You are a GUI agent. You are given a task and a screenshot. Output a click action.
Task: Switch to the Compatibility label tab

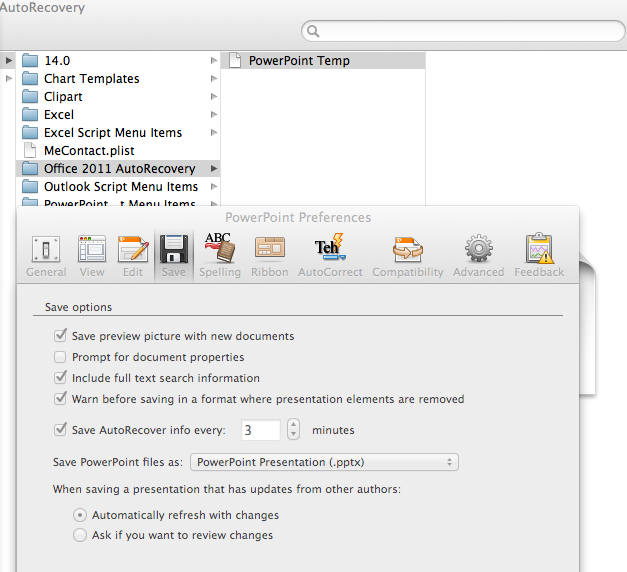pyautogui.click(x=408, y=272)
